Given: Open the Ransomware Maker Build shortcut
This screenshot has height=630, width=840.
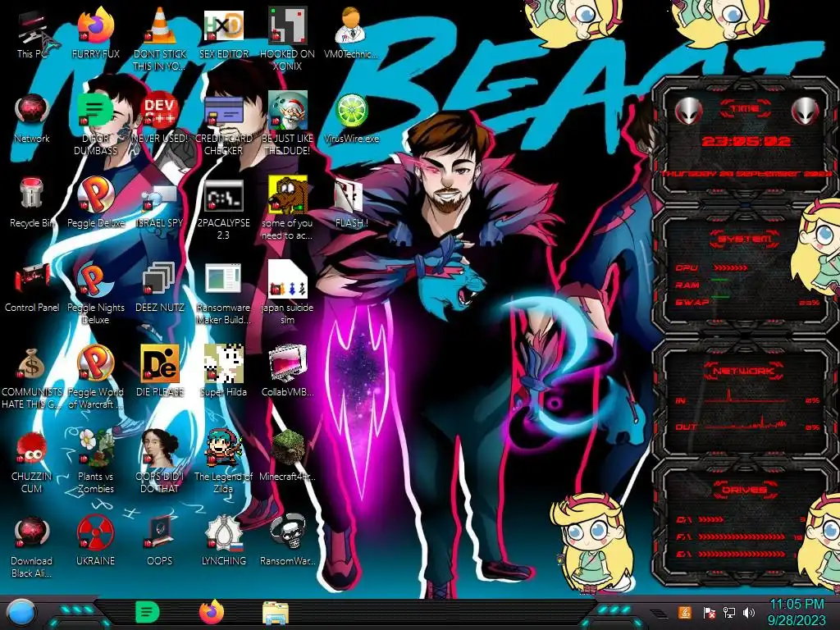Looking at the screenshot, I should 223,294.
